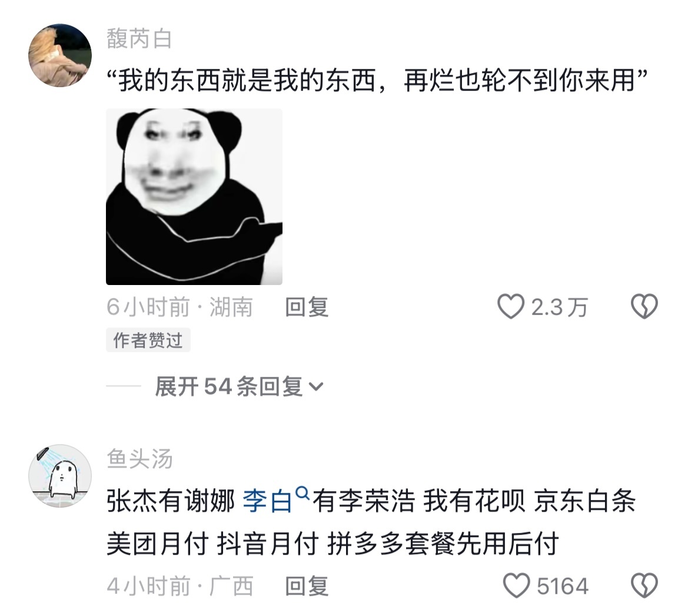Like 鱼头汤's comment with heart icon
688x616 pixels.
pyautogui.click(x=516, y=586)
